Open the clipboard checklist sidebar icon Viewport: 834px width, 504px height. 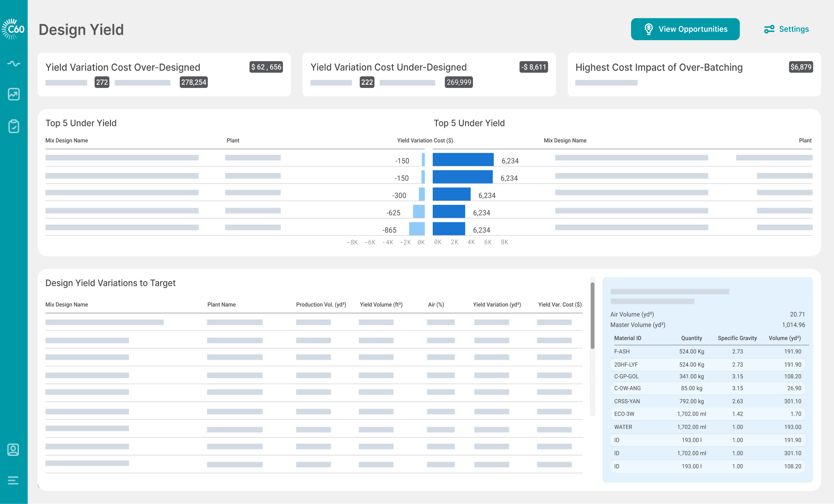pos(14,126)
